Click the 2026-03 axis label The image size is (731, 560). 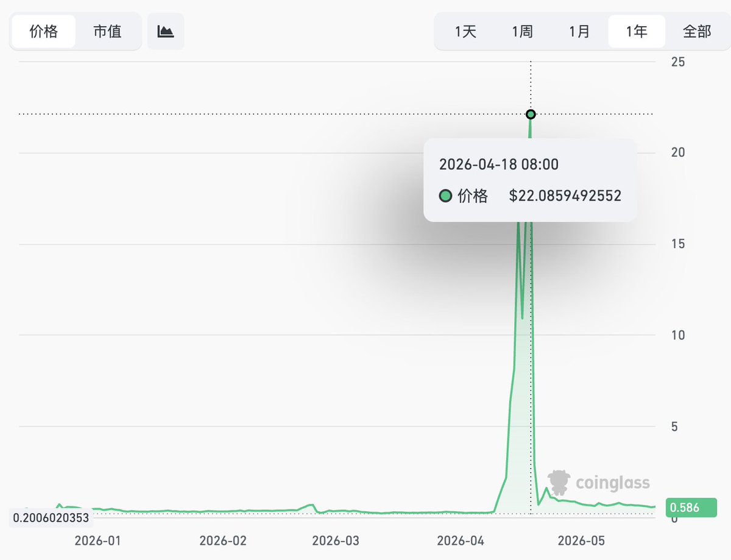click(x=336, y=540)
